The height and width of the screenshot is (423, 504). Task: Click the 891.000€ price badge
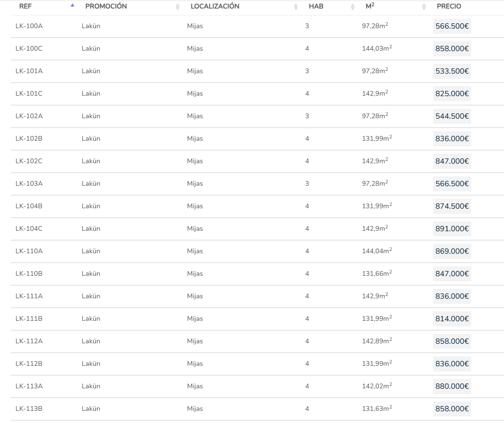tap(452, 229)
